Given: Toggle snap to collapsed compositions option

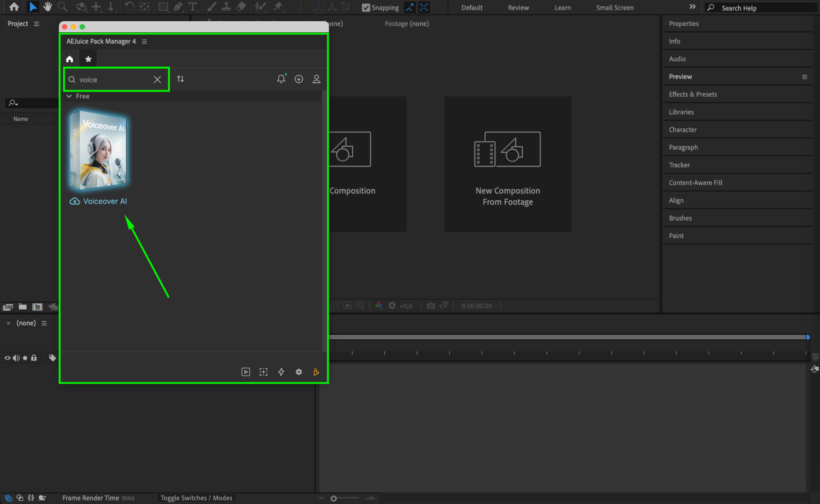Looking at the screenshot, I should coord(424,7).
